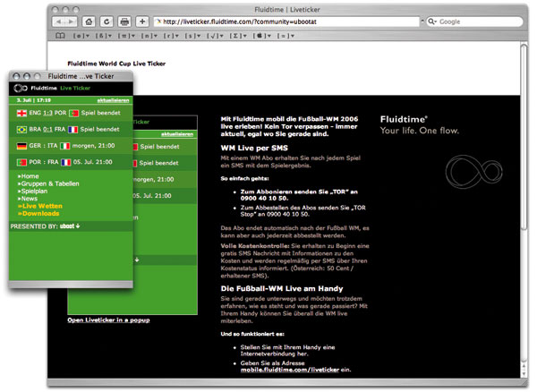Click 'morgen, 21:00' in the GER ITA row
The image size is (537, 392).
(x=93, y=146)
